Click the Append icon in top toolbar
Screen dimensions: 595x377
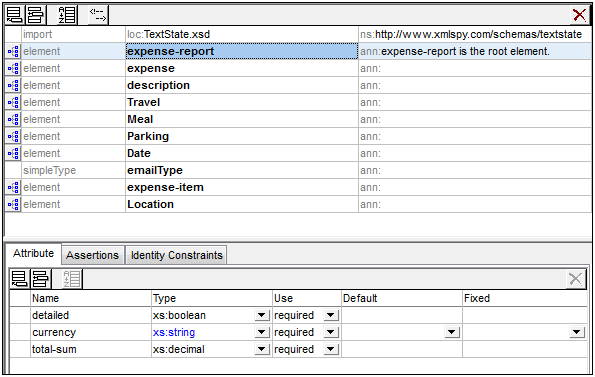(14, 15)
